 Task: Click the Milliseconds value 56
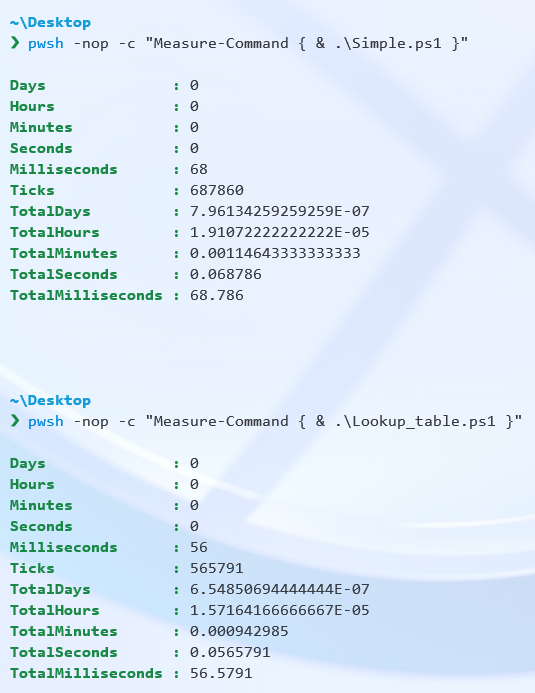pos(199,547)
